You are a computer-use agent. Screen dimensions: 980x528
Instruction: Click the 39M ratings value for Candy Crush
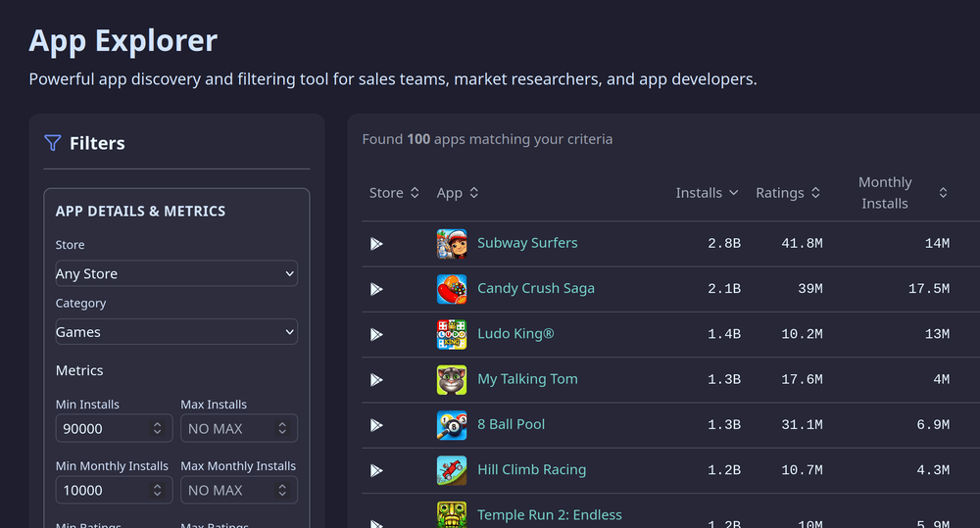pyautogui.click(x=810, y=289)
